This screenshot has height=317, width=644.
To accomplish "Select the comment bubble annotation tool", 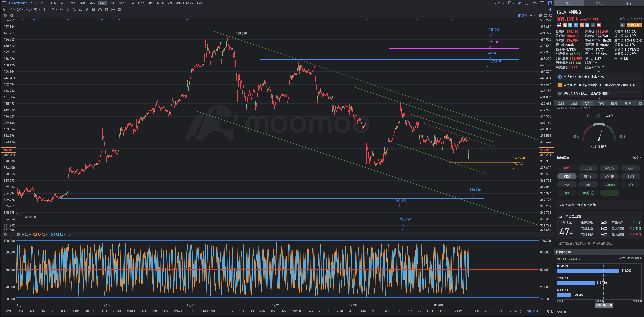I will click(x=68, y=9).
